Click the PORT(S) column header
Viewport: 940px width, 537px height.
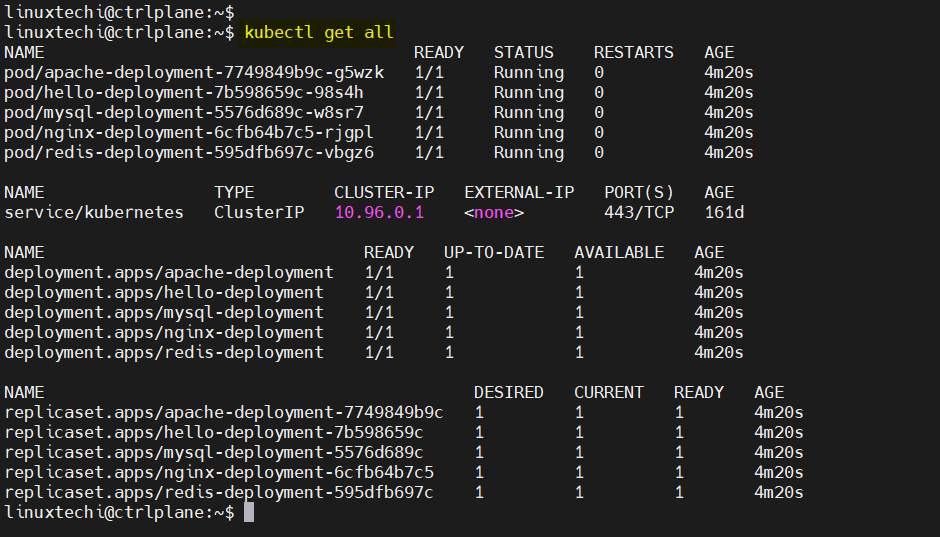639,192
